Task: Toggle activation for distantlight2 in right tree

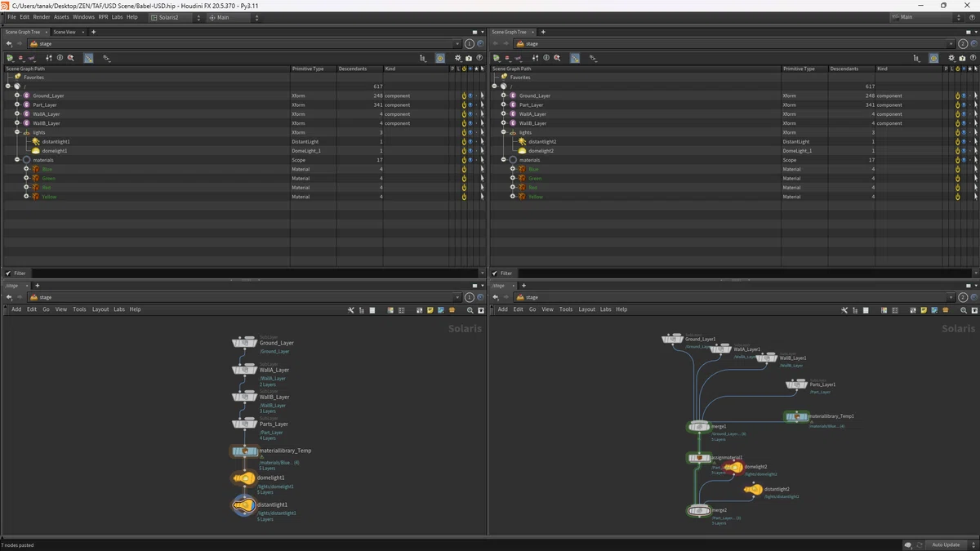Action: tap(957, 142)
